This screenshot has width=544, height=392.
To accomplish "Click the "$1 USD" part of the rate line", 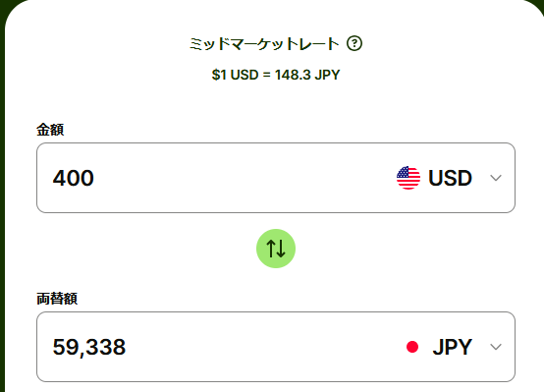I will (236, 75).
